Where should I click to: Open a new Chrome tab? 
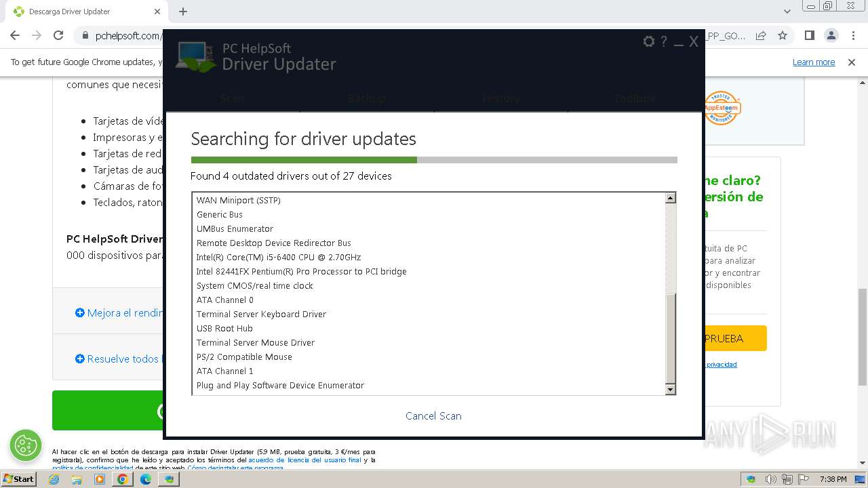point(183,12)
